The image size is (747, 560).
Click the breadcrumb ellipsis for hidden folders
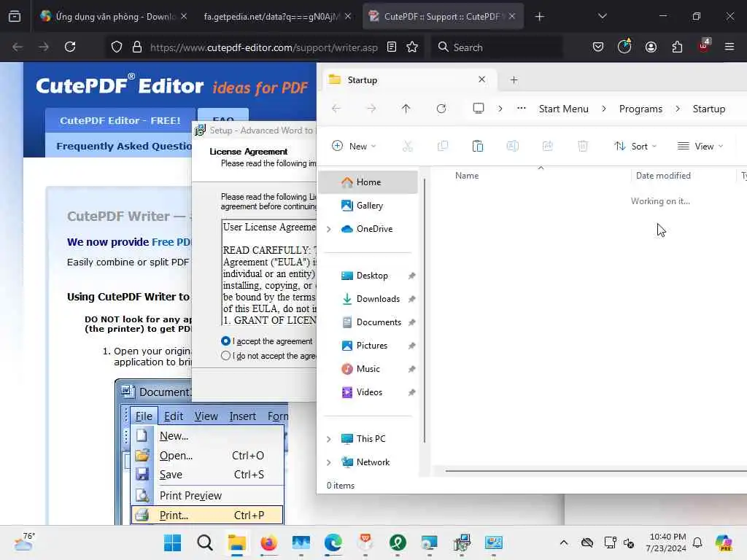[521, 108]
